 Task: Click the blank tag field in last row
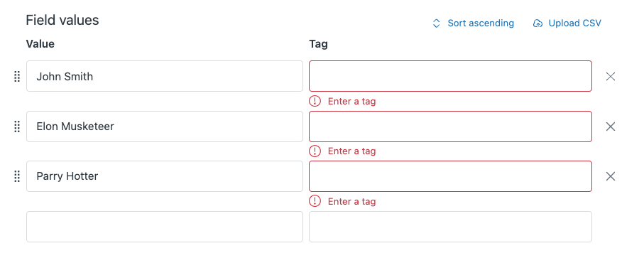point(451,227)
